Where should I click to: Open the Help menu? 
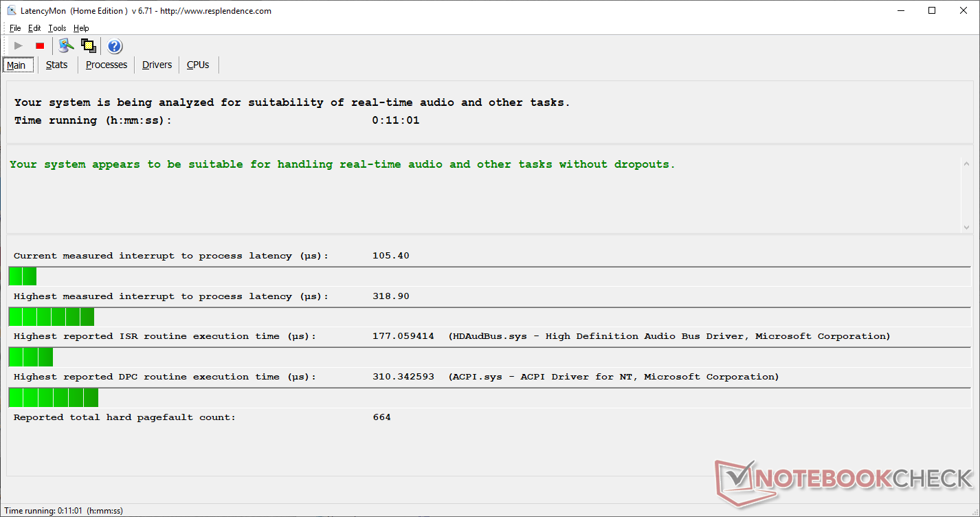pyautogui.click(x=81, y=28)
